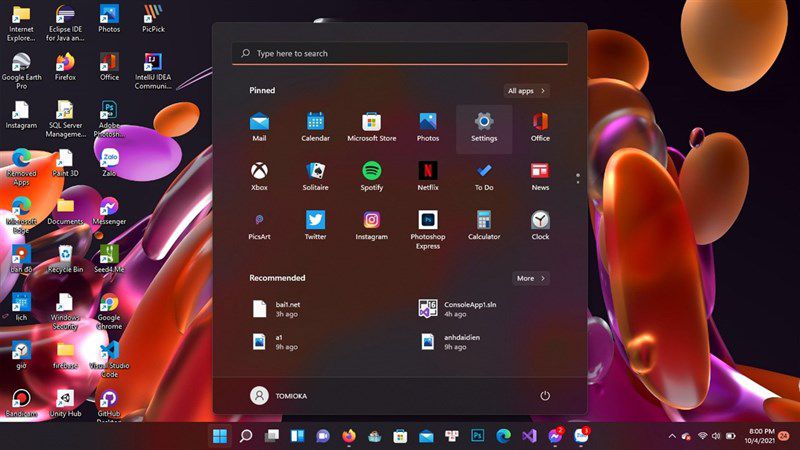Click the Type here to search field
Image resolution: width=800 pixels, height=450 pixels.
(399, 53)
